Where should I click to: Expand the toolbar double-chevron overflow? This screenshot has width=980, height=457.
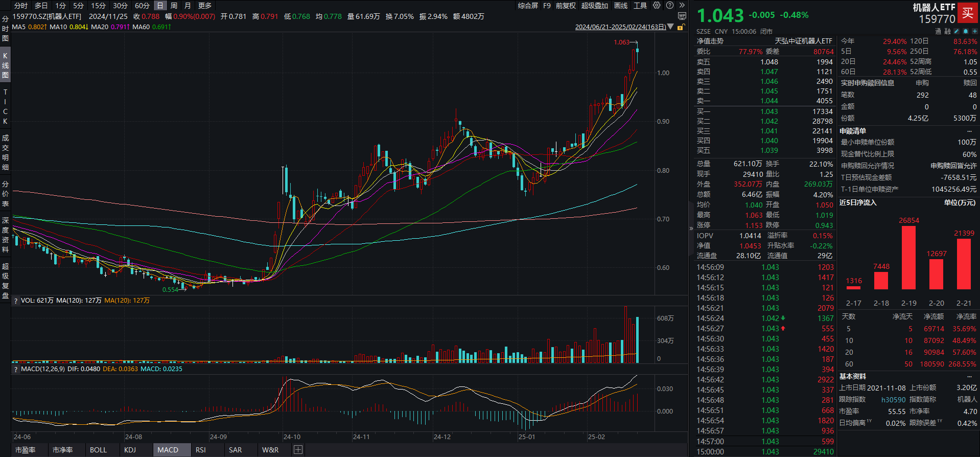pyautogui.click(x=682, y=6)
